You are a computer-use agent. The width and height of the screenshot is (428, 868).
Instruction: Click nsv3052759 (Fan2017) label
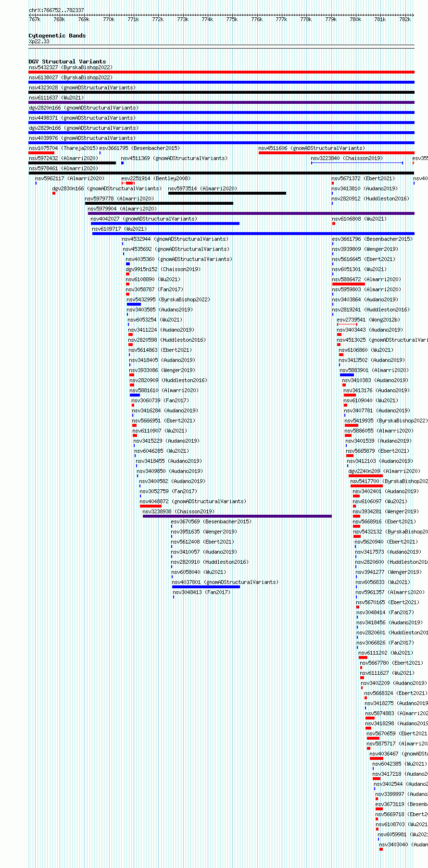coord(168,491)
